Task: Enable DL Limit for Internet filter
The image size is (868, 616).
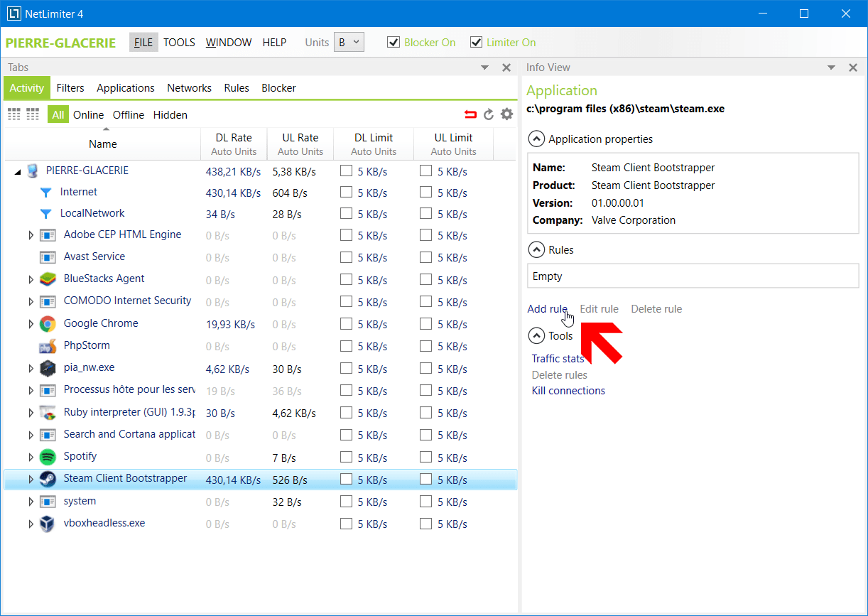Action: [346, 193]
